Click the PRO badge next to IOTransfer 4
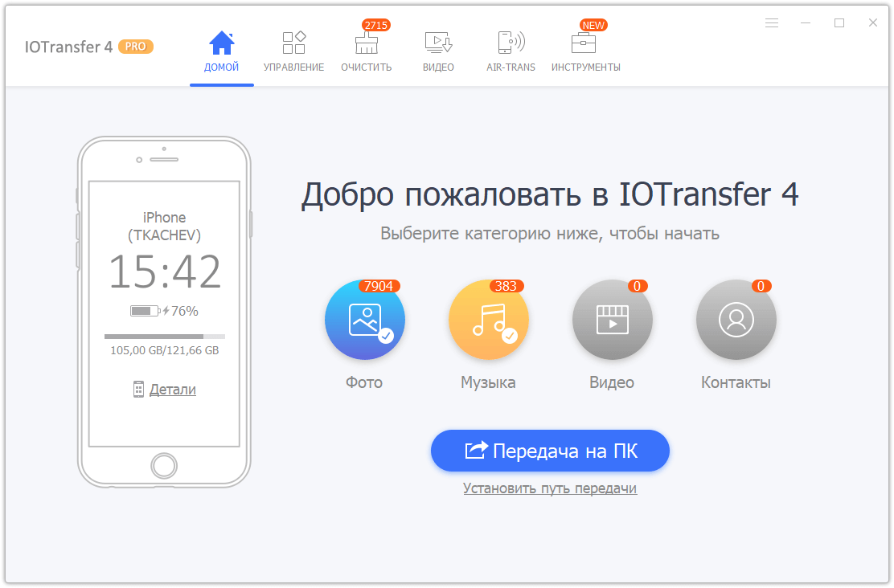 [x=136, y=47]
